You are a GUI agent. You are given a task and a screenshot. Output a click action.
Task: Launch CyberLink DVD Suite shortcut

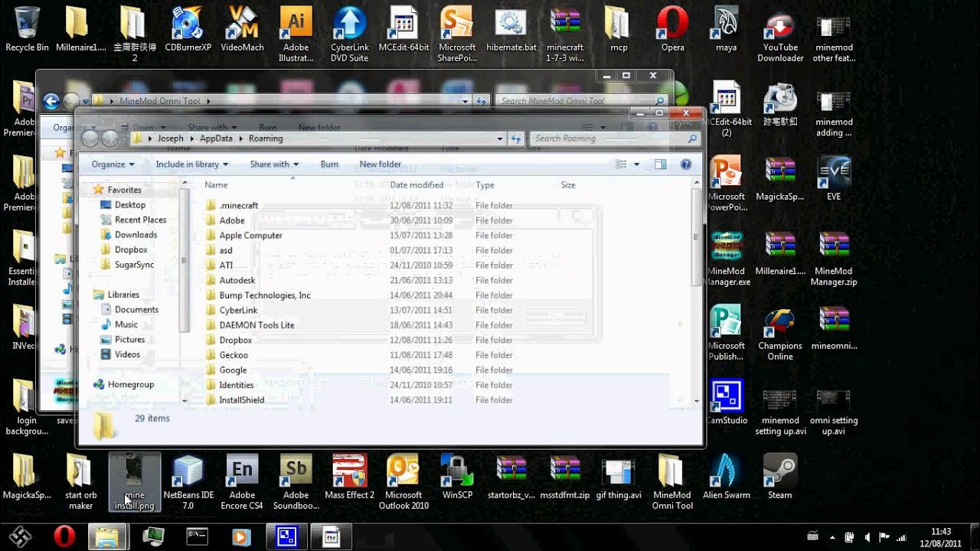(349, 34)
